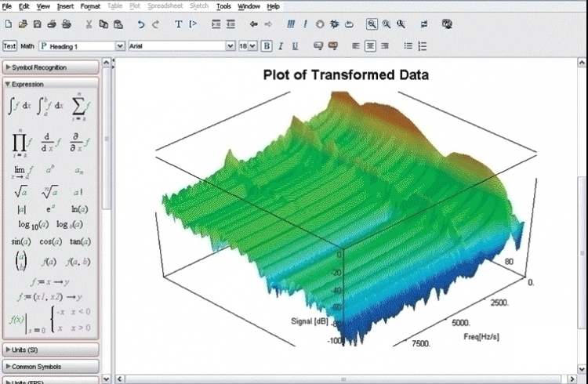Screen dimensions: 588x384
Task: Go back with the left arrow icon
Action: pyautogui.click(x=253, y=24)
